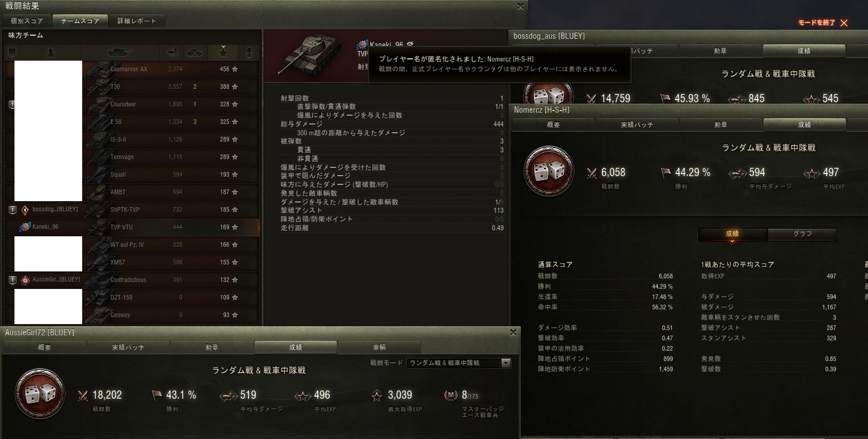Open 車輌 tab in AussieGirl72 panel

click(379, 347)
